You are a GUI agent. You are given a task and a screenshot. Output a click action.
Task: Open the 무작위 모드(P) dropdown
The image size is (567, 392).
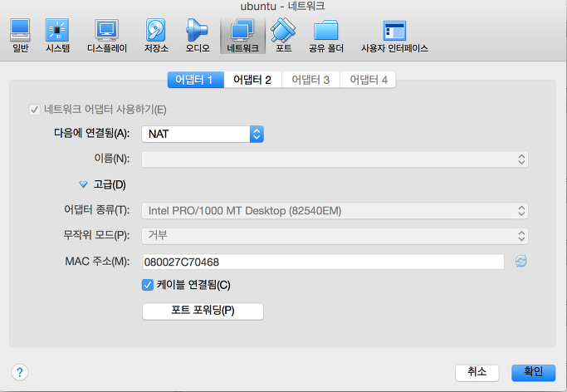coord(335,236)
